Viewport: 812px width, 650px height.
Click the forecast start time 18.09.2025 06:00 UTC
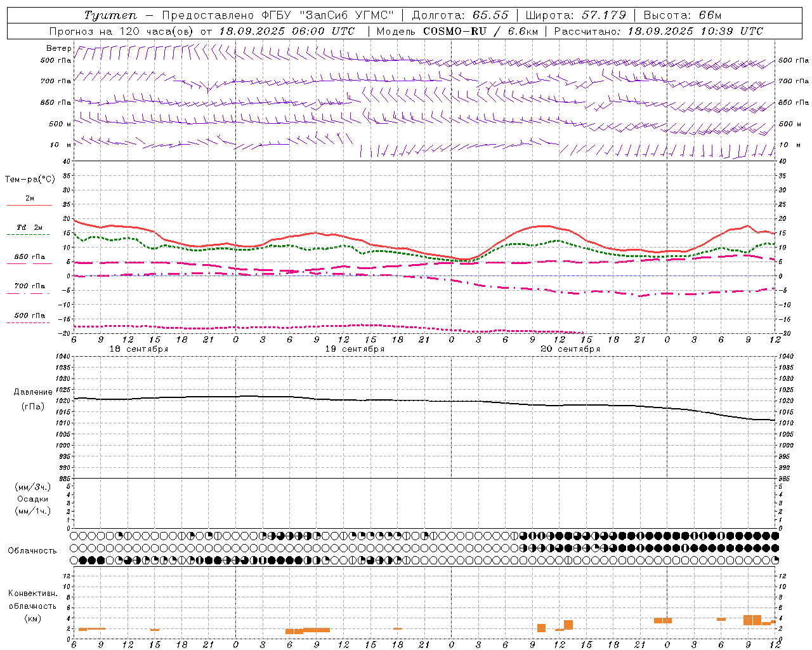[287, 31]
